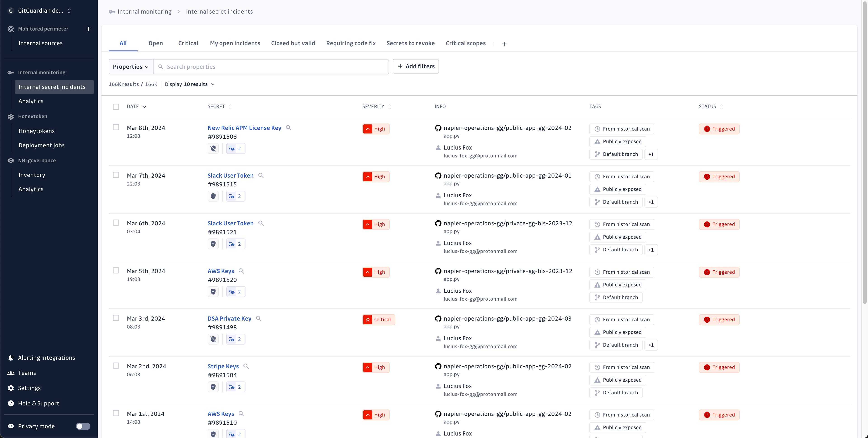This screenshot has width=868, height=438.
Task: Click the occurrences badge '2' under #9891515
Action: click(x=236, y=196)
